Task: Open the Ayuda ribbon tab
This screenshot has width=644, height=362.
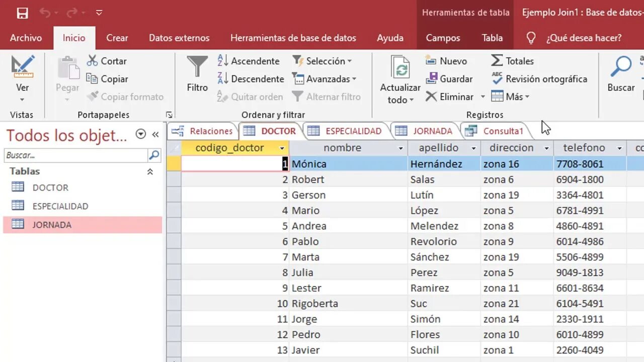Action: tap(390, 38)
